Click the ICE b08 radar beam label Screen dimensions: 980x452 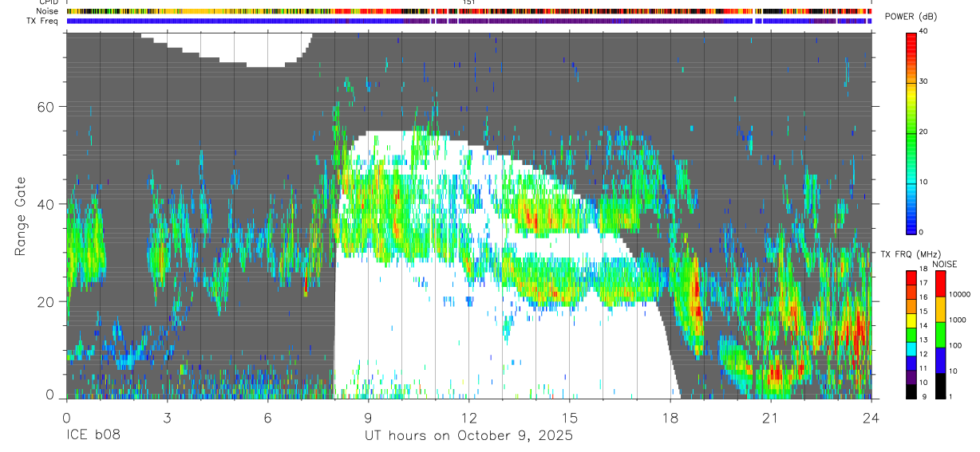point(92,436)
